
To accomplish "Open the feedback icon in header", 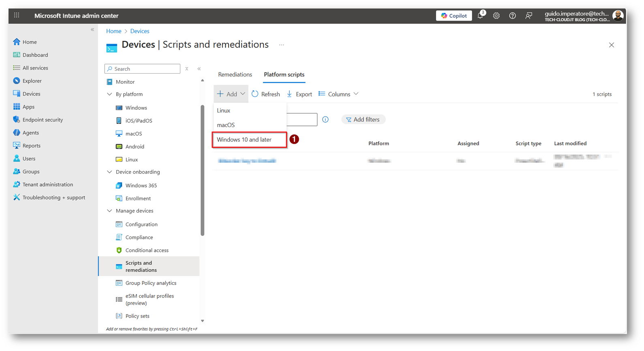I will [x=528, y=16].
